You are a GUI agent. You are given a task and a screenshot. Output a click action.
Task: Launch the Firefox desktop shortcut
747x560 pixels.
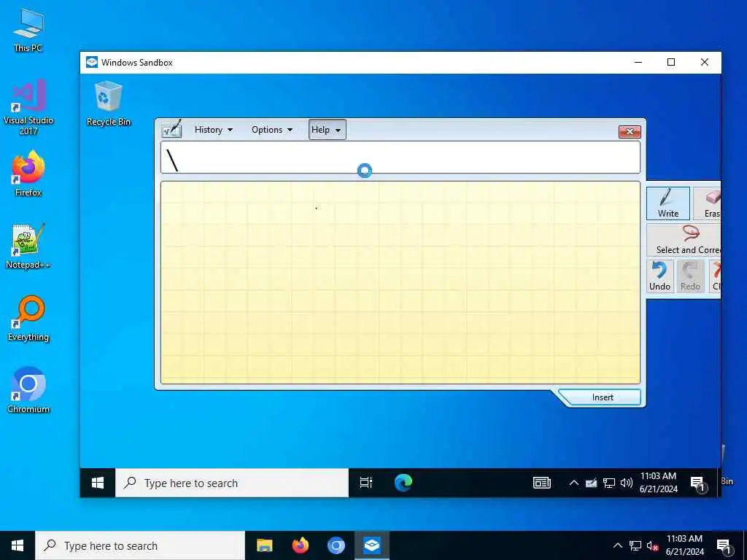point(28,174)
